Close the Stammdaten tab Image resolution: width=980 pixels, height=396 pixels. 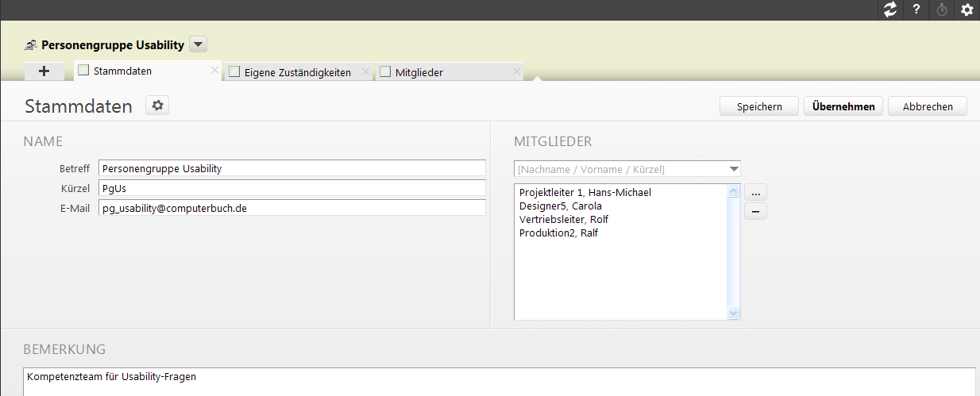(x=214, y=71)
